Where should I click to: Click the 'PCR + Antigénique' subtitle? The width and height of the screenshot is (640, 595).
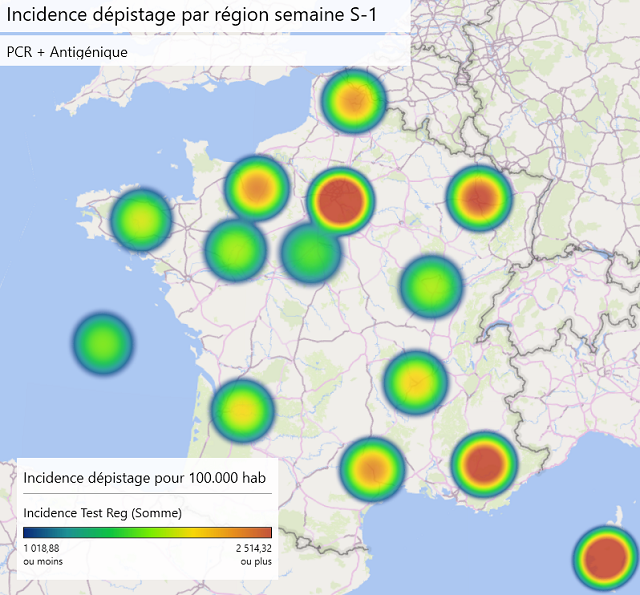pos(67,52)
